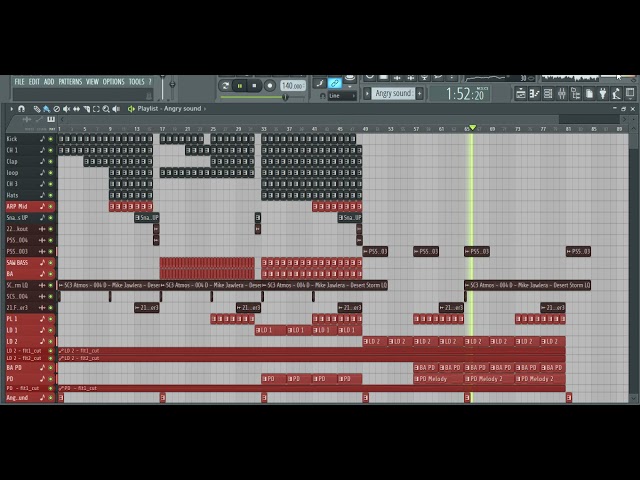
Task: Open the VIEW menu
Action: point(92,82)
